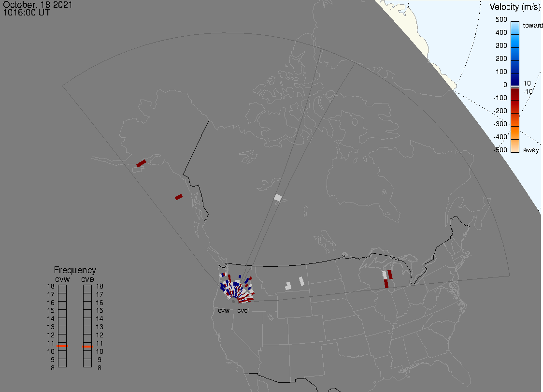
Task: Click the 'toward' label beside the color bar
Action: [533, 25]
